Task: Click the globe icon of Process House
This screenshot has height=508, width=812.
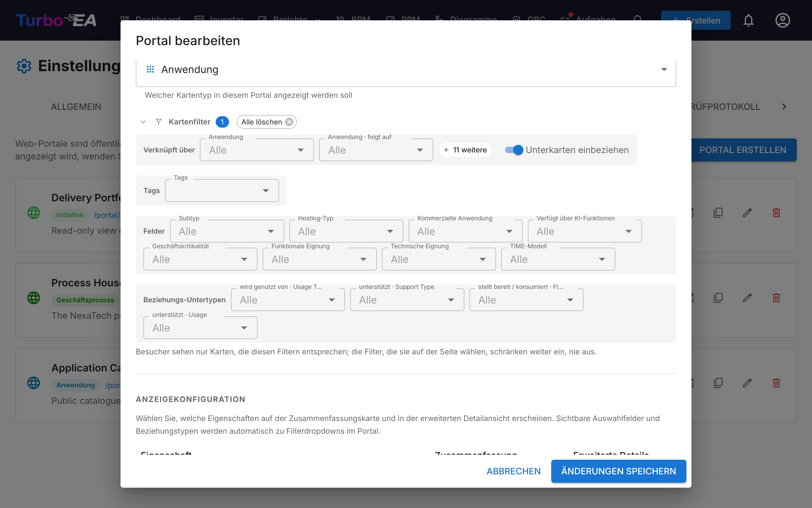Action: point(34,298)
